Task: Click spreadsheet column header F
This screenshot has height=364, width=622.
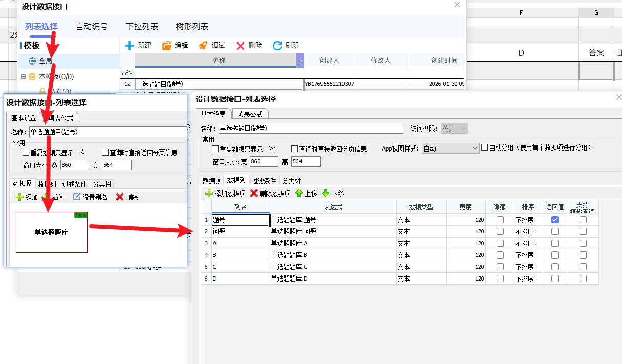Action: coord(521,13)
